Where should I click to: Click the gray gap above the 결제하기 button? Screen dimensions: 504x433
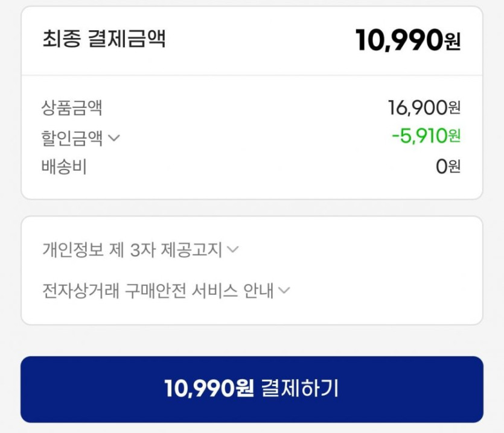(252, 341)
